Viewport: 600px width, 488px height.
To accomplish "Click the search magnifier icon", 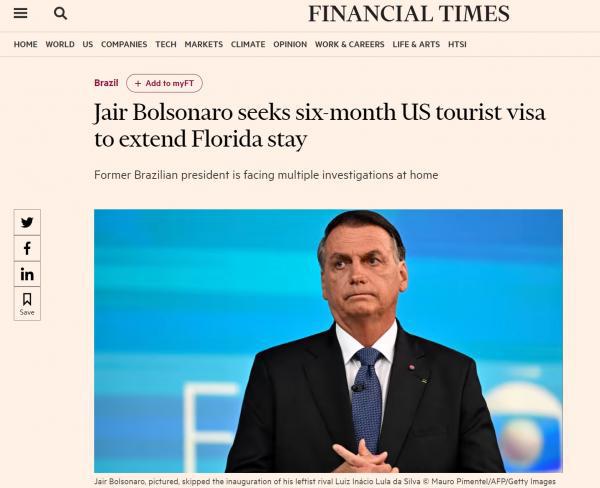I will pyautogui.click(x=60, y=13).
